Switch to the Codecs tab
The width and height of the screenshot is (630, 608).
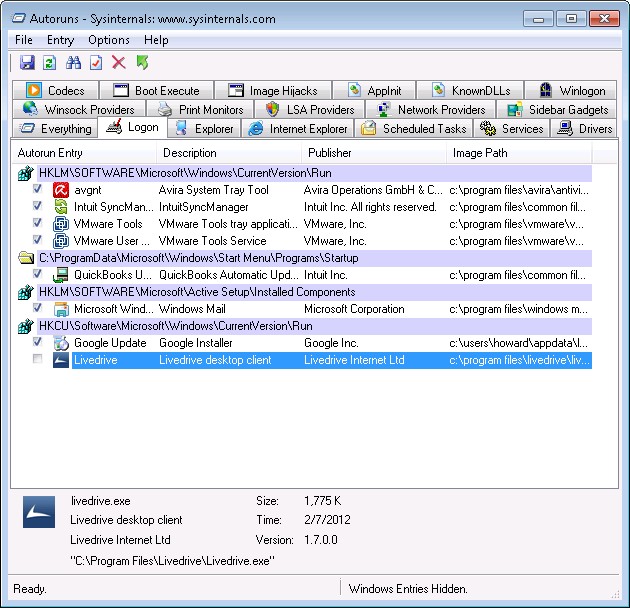pyautogui.click(x=55, y=90)
